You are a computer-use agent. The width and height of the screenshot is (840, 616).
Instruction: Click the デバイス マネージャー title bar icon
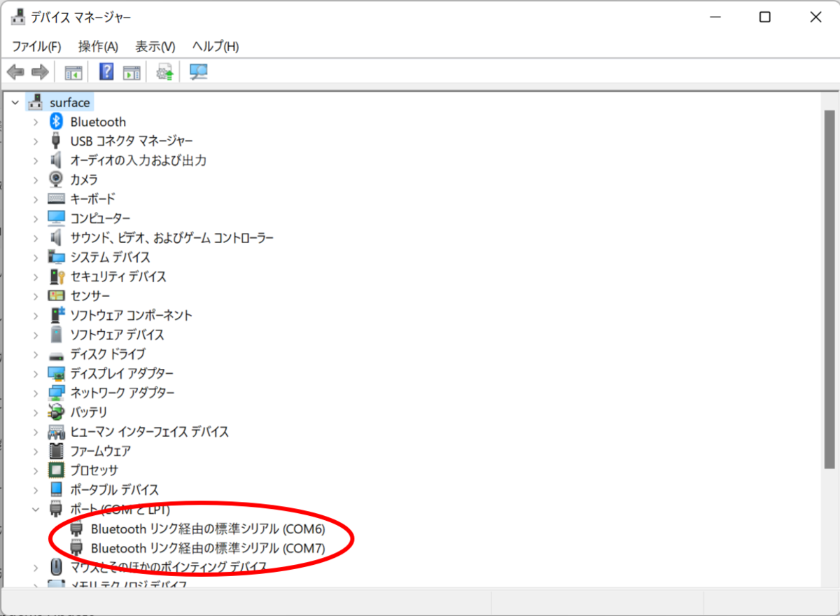click(17, 17)
